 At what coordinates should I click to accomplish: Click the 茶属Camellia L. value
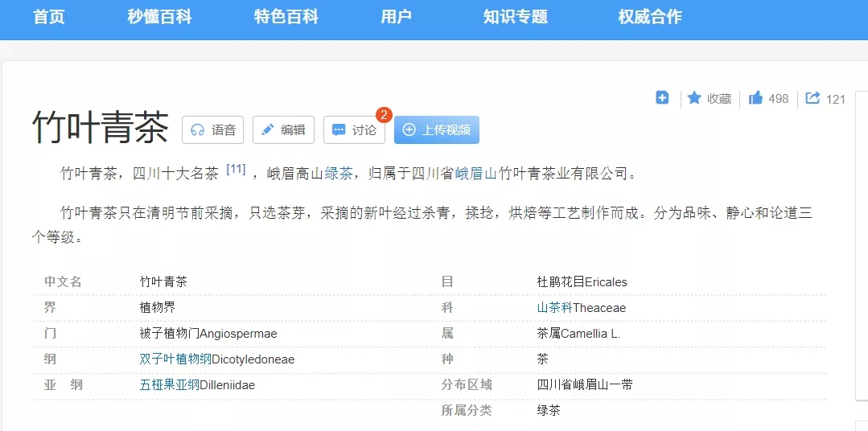pyautogui.click(x=578, y=334)
